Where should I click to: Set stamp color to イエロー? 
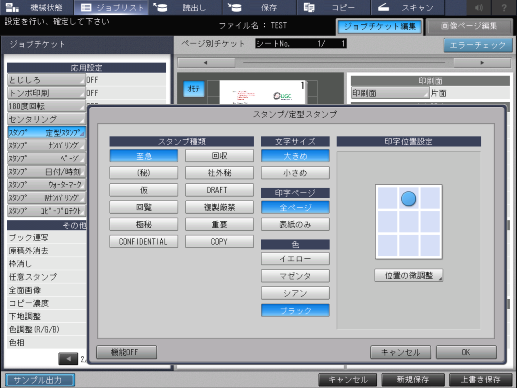(x=295, y=259)
